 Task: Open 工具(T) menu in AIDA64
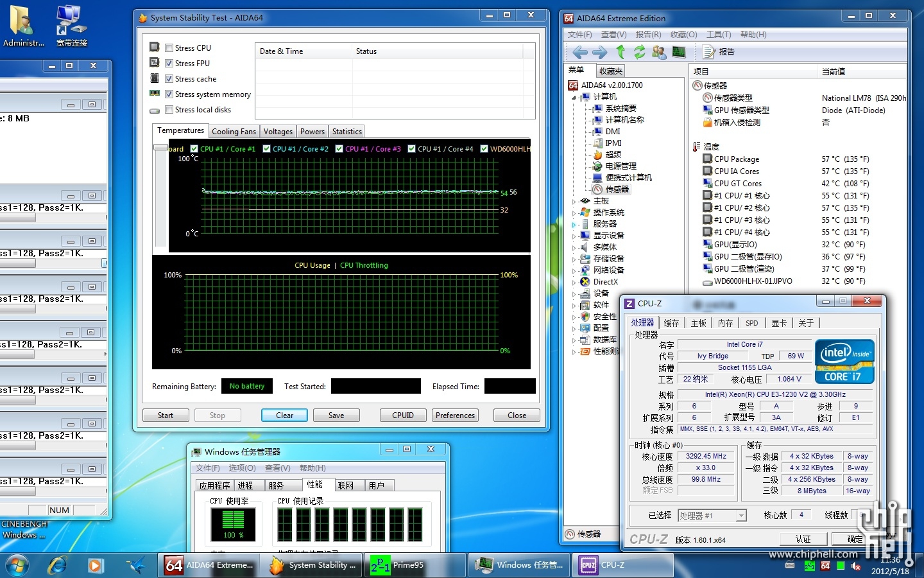coord(719,35)
